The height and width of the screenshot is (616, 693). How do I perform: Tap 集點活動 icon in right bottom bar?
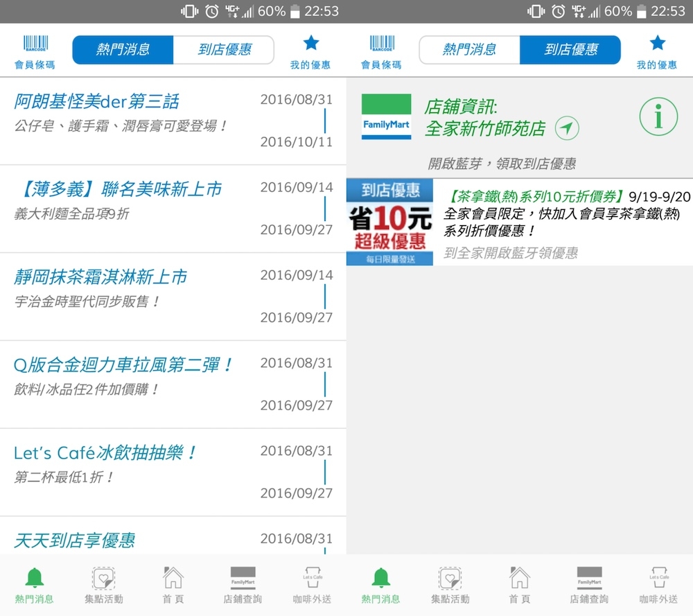pyautogui.click(x=450, y=578)
